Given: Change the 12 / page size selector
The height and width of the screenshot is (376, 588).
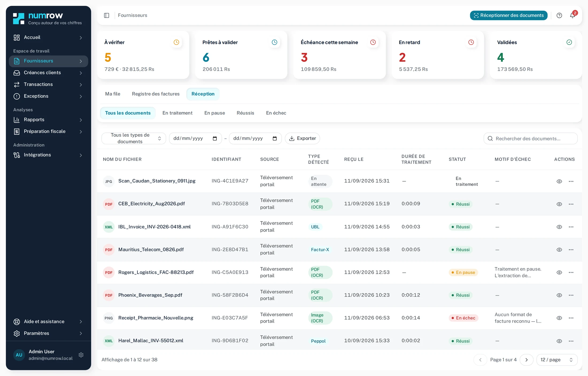Looking at the screenshot, I should click(557, 360).
